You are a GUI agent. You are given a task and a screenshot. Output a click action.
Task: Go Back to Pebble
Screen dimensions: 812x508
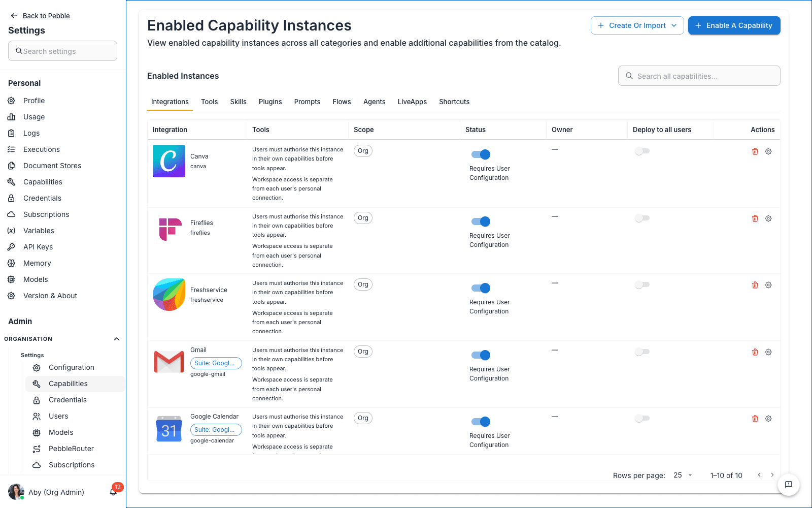click(40, 16)
